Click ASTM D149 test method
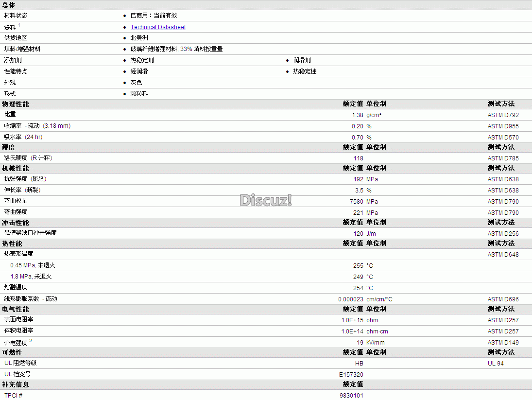Image resolution: width=532 pixels, height=400 pixels. pos(503,343)
